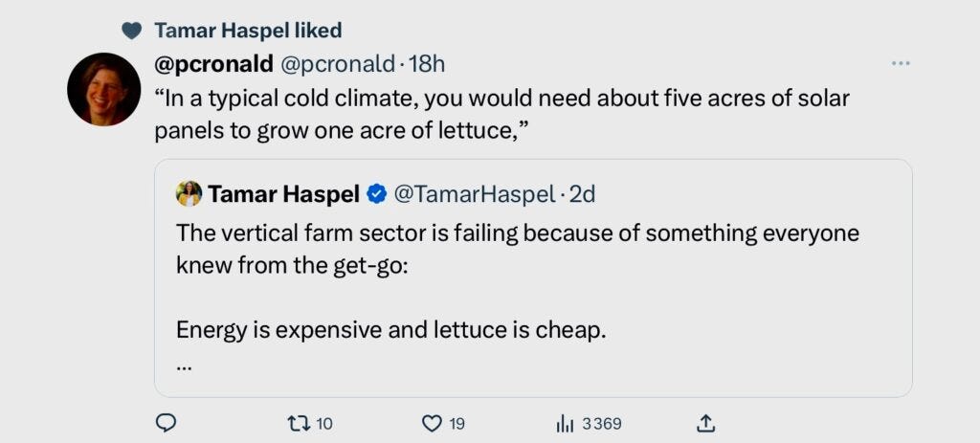
Task: Expand the quoted tweet's trailing ellipsis
Action: tap(185, 366)
